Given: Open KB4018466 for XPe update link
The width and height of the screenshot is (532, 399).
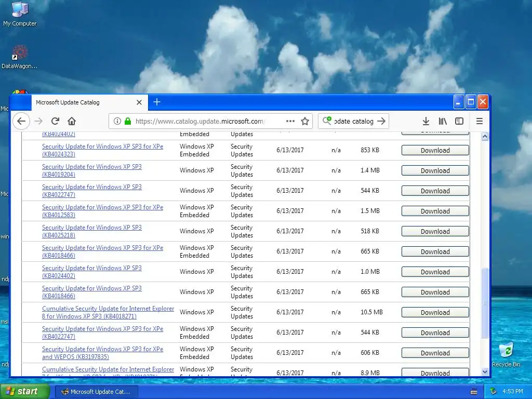Looking at the screenshot, I should click(102, 251).
